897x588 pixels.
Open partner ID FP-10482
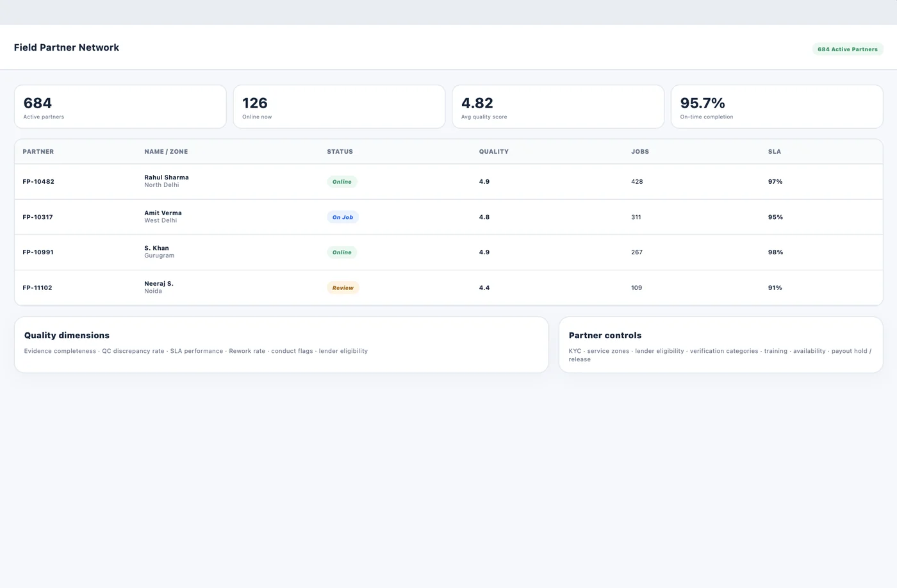[x=38, y=182]
